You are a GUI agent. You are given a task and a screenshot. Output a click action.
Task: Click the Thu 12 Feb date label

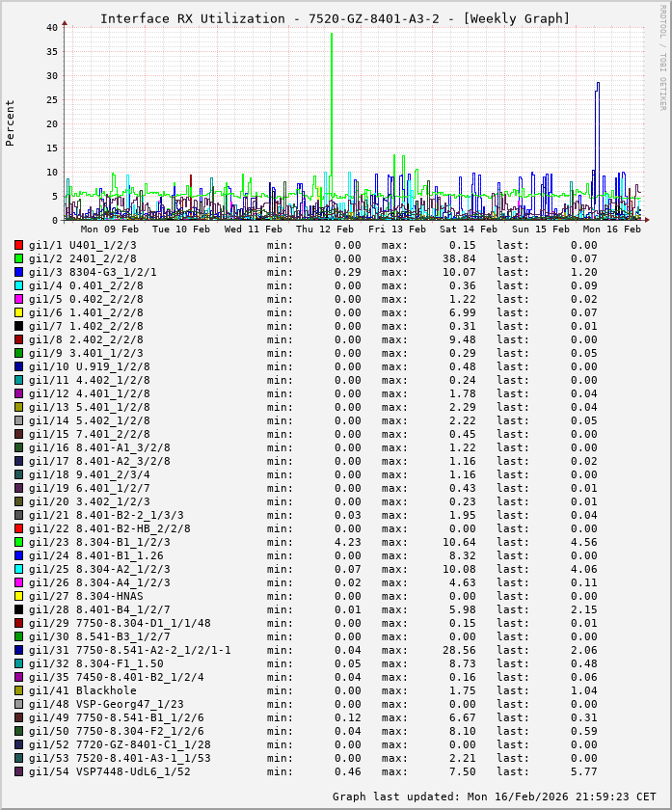324,229
